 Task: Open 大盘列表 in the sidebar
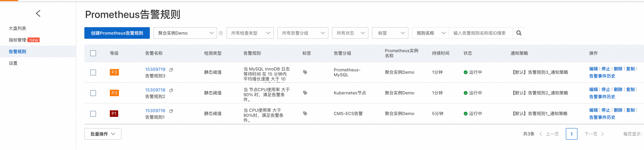(x=17, y=28)
